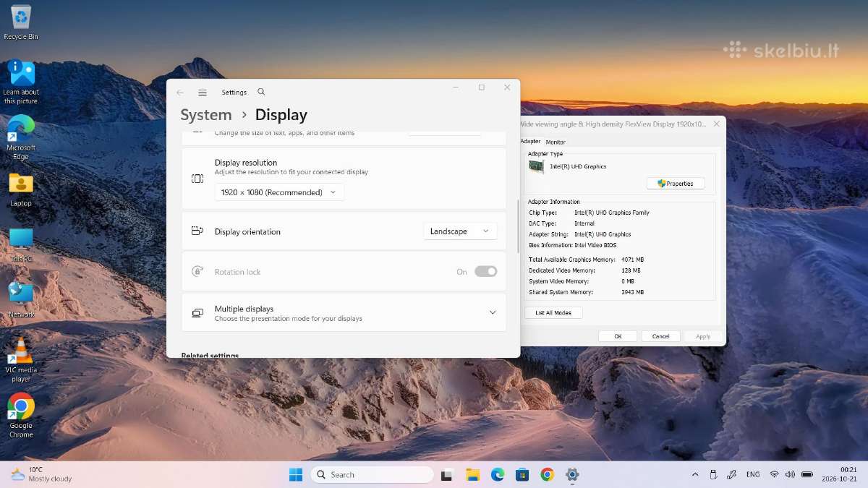Click the 'Display' breadcrumb heading text
This screenshot has width=868, height=488.
(x=281, y=115)
